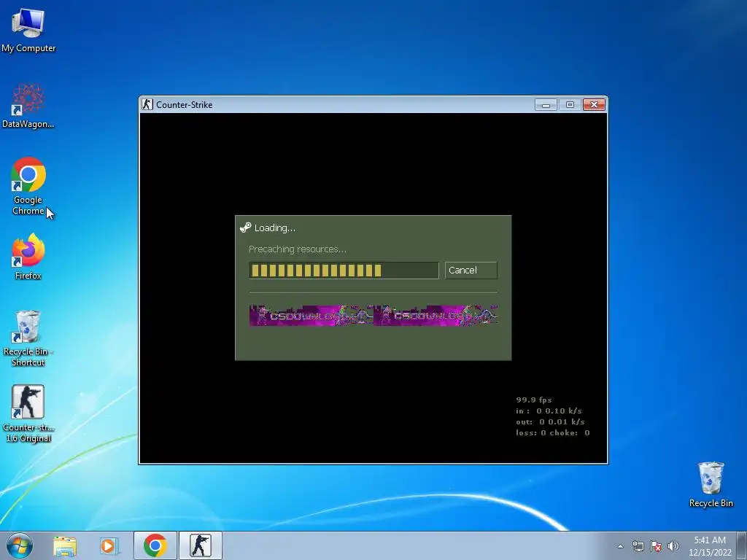This screenshot has height=560, width=747.
Task: Minimize the Counter-Strike window
Action: point(546,105)
